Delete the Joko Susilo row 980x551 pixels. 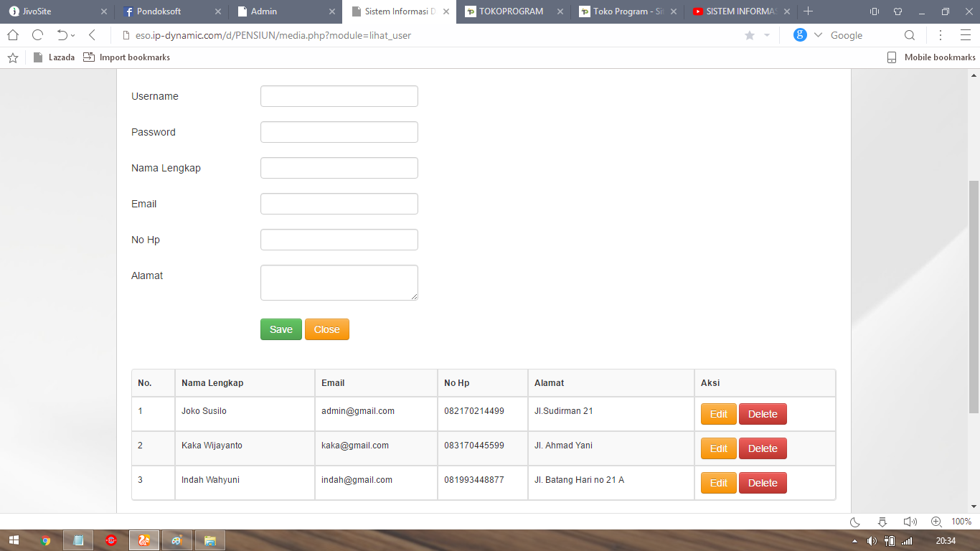tap(763, 414)
